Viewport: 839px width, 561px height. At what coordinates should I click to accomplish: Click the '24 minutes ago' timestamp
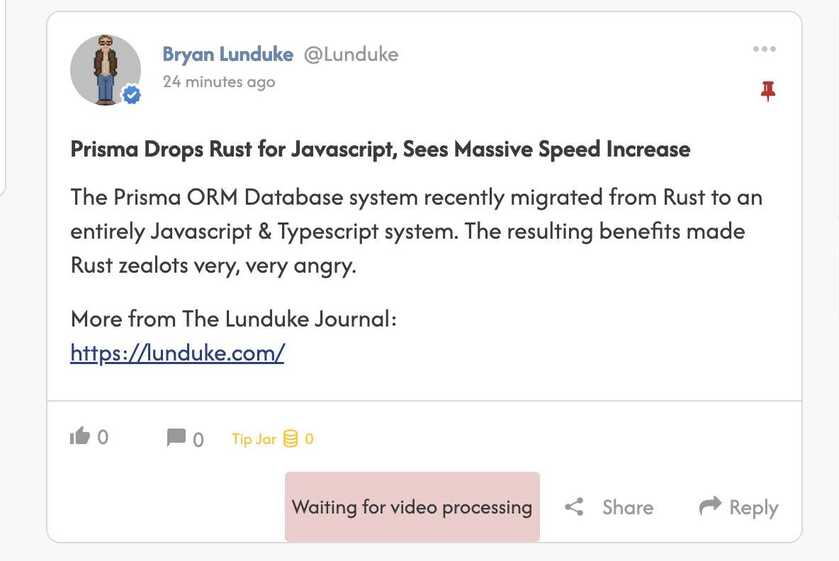(x=218, y=82)
